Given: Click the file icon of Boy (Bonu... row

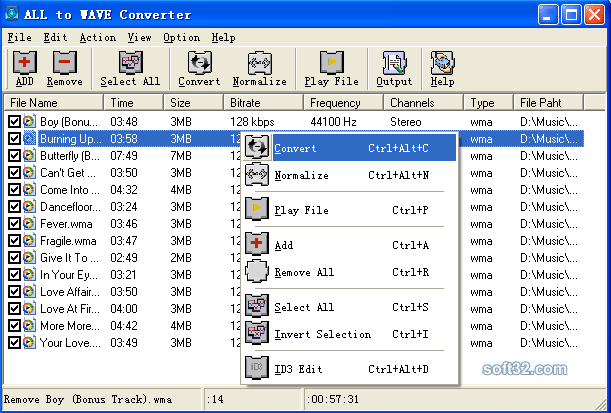Looking at the screenshot, I should click(29, 122).
